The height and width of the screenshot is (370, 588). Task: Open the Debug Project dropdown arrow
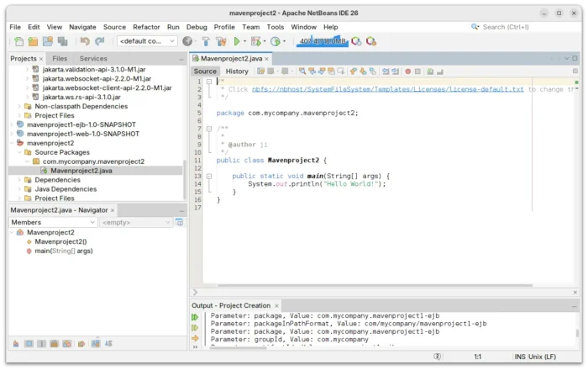coord(265,41)
